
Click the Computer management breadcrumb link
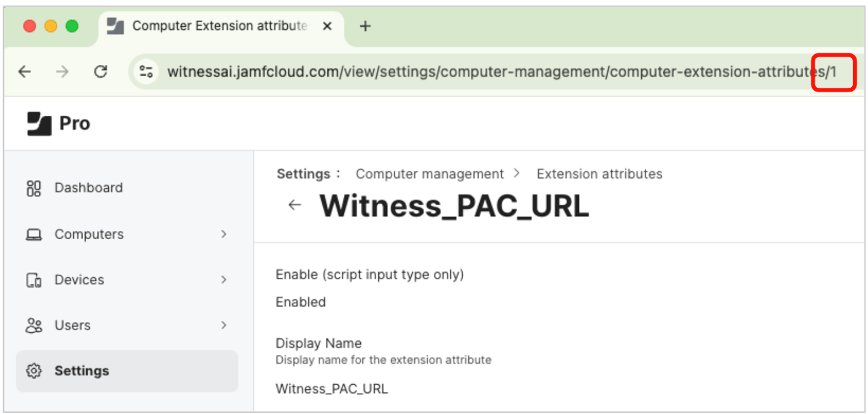point(430,174)
